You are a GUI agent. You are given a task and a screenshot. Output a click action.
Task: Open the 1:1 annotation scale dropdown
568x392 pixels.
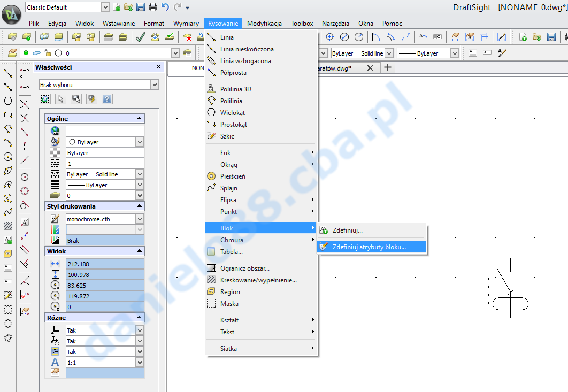(140, 362)
